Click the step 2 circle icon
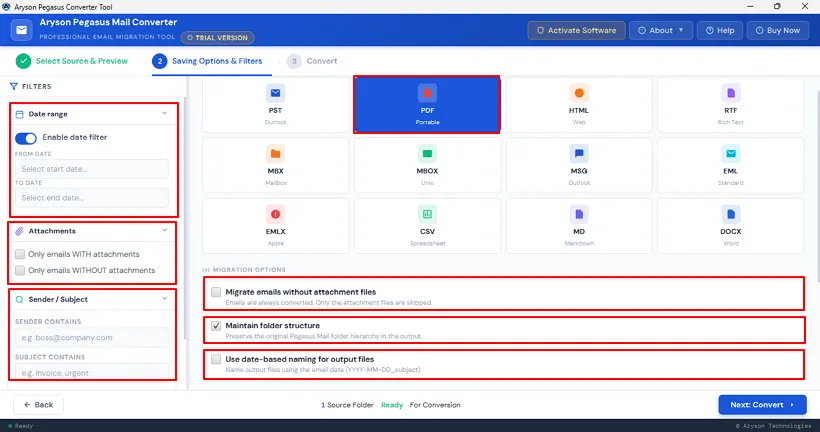820x432 pixels. click(x=160, y=61)
